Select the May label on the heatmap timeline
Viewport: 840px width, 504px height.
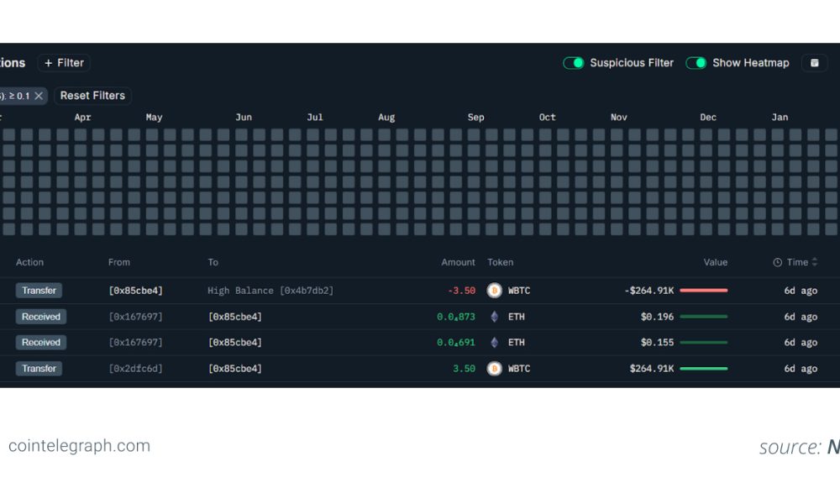[x=154, y=117]
